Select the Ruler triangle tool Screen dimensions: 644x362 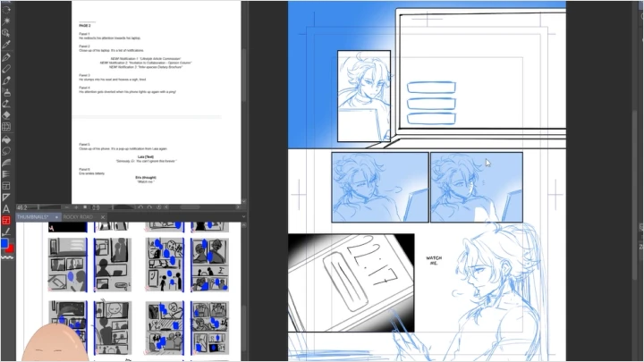tap(6, 198)
